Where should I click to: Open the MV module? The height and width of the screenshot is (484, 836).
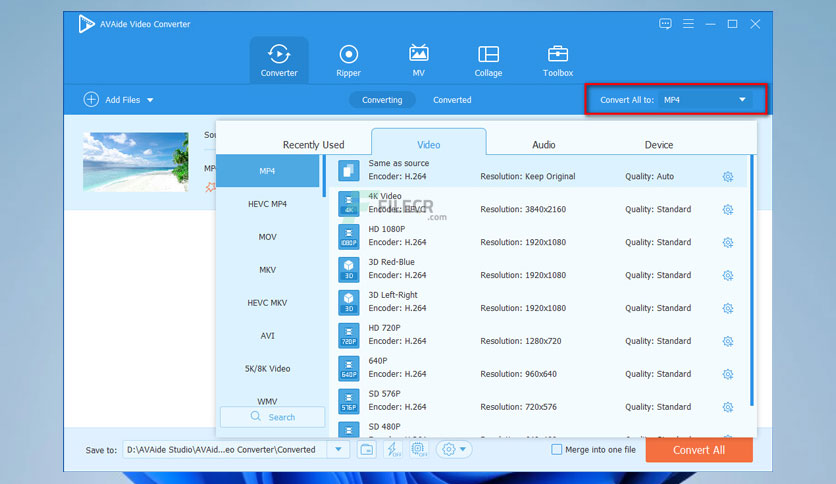[419, 61]
